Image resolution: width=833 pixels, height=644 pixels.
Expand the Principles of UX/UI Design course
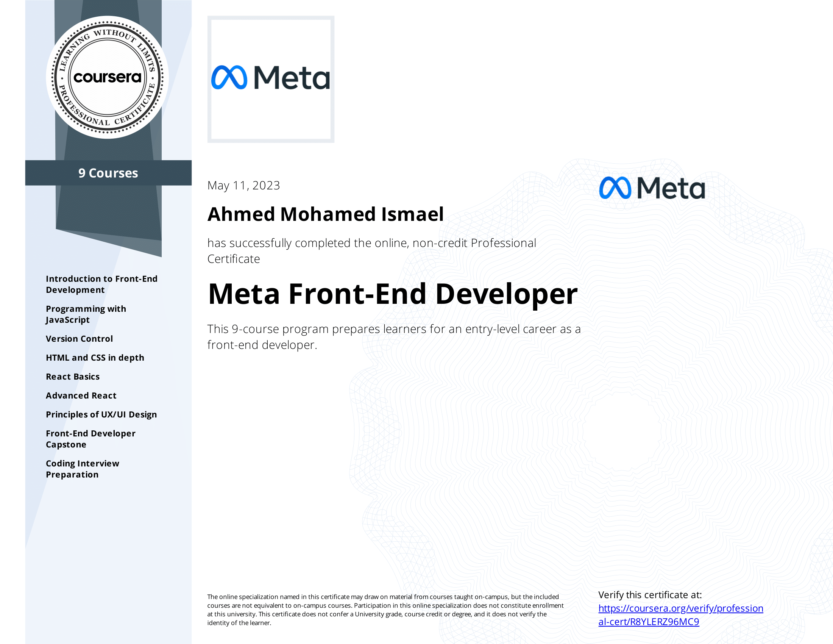pos(101,415)
